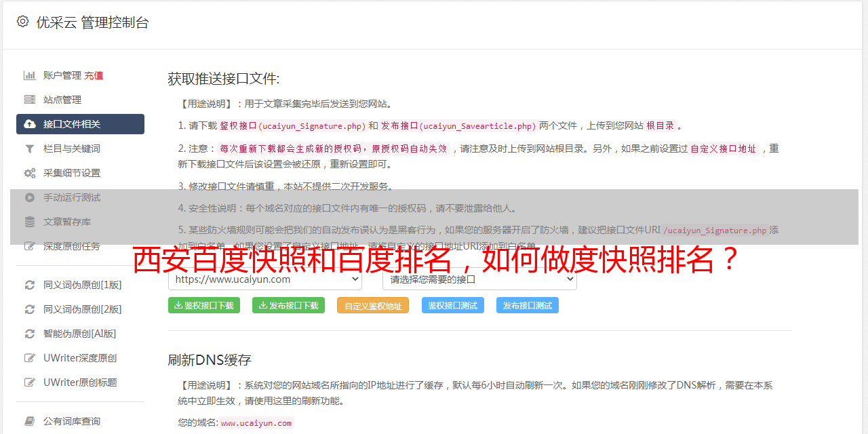
Task: Click the green 鉴权接口下载 button
Action: 204,305
